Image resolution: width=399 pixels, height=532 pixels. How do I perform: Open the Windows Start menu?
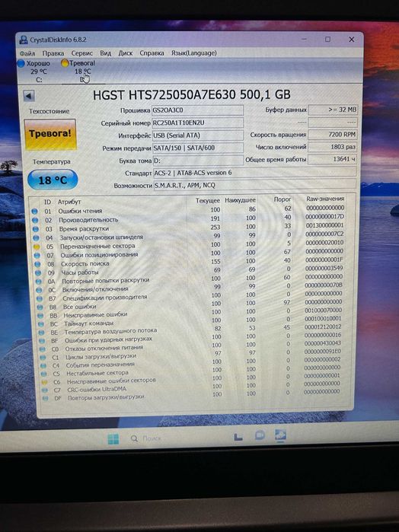[113, 439]
